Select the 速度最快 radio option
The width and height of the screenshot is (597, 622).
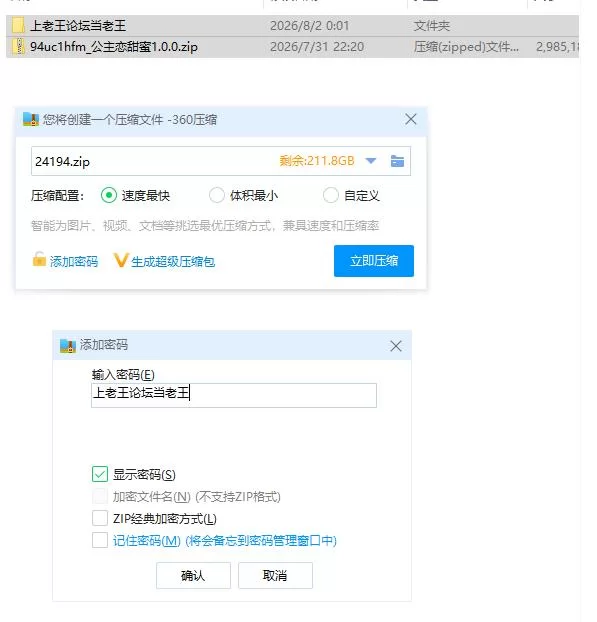coord(109,195)
